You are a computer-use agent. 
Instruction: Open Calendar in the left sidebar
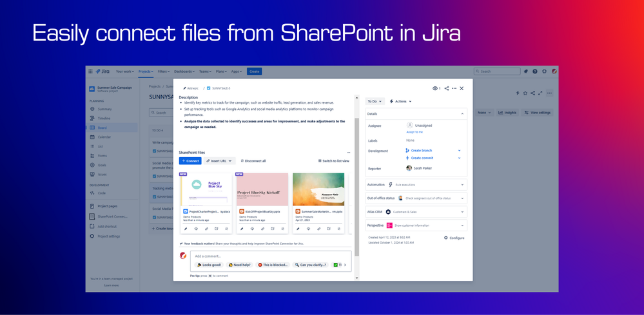pyautogui.click(x=104, y=137)
